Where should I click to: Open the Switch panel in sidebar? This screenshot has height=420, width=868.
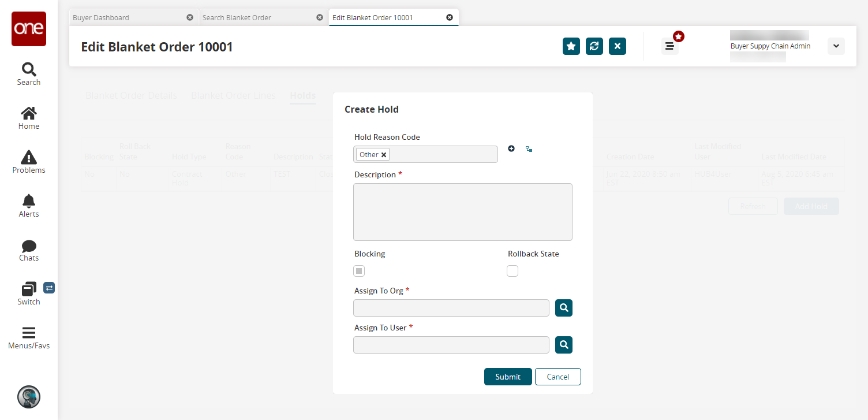(28, 293)
